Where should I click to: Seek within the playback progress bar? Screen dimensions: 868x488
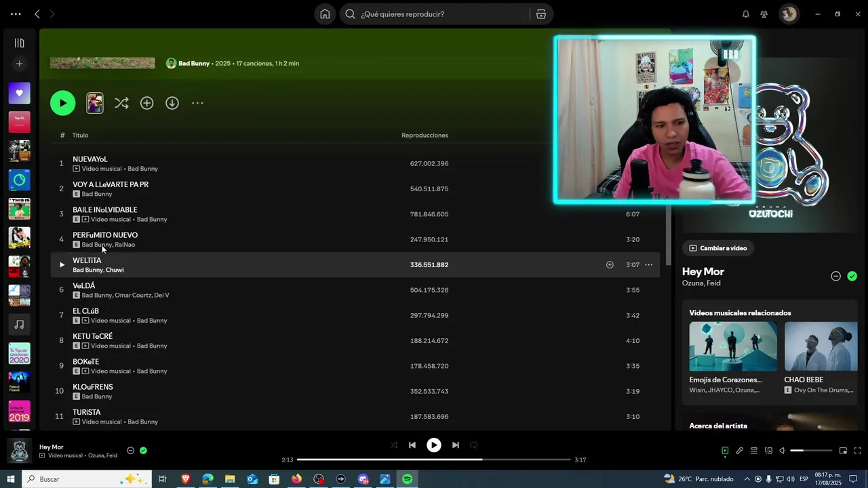[434, 460]
